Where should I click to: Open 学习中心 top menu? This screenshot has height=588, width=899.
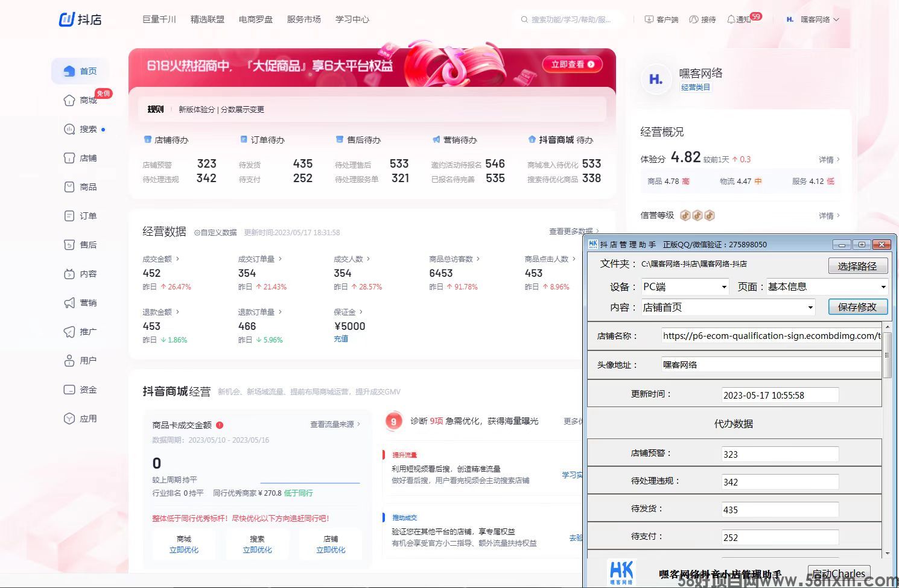coord(352,19)
